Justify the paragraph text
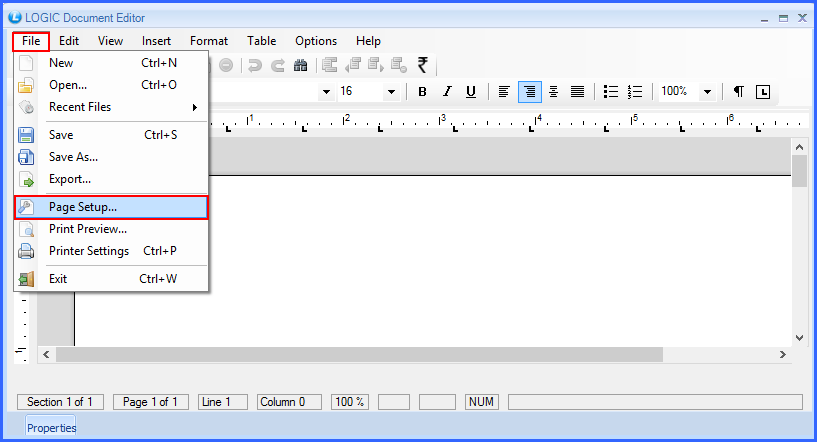 click(x=577, y=92)
